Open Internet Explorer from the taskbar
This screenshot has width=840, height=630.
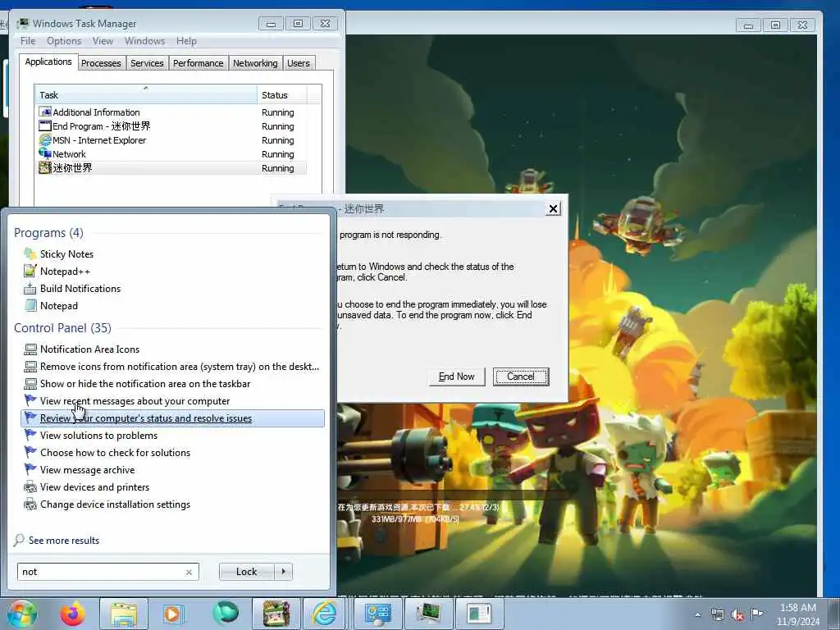[x=325, y=614]
